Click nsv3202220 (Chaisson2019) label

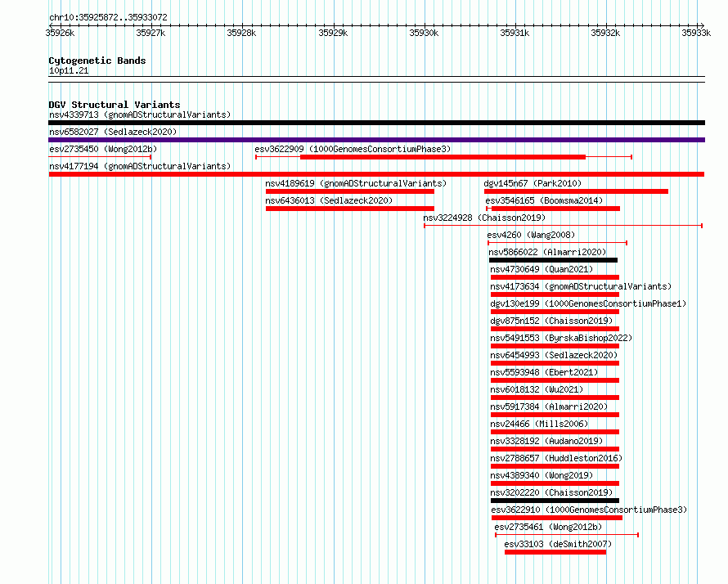pos(551,492)
